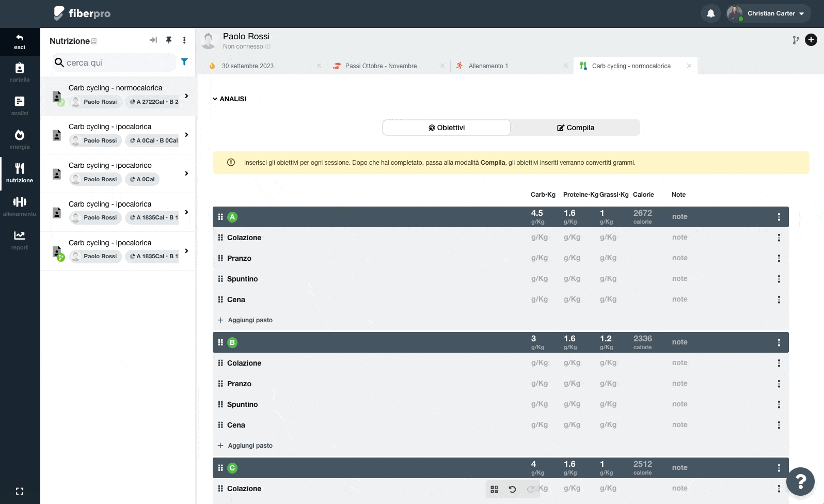
Task: Click drag handle of session B header
Action: (220, 342)
